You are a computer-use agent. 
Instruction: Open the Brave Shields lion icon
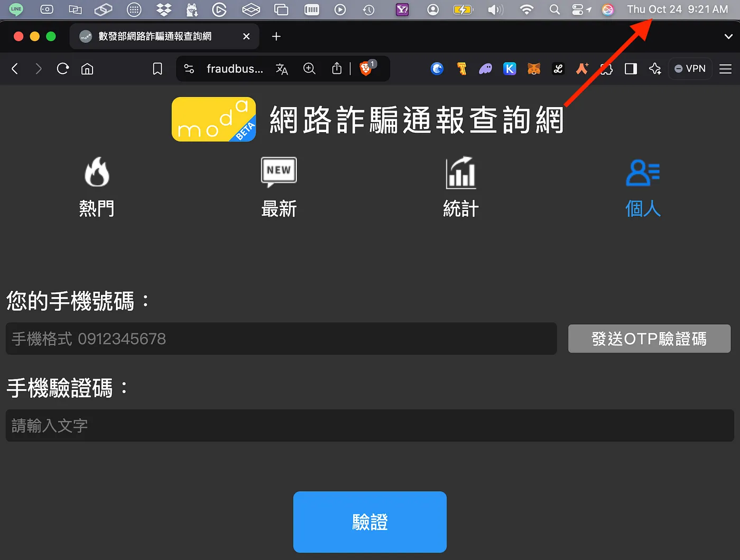click(x=366, y=68)
